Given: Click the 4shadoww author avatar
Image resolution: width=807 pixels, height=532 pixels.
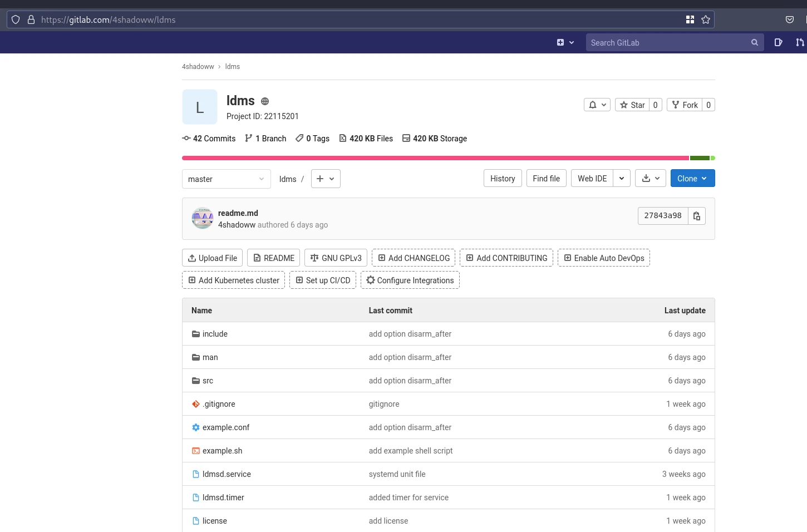Looking at the screenshot, I should (203, 218).
